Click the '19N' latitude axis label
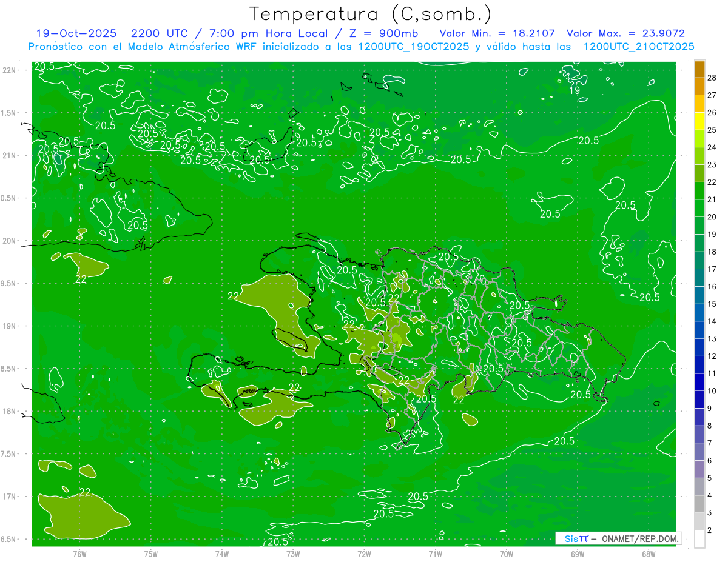Image resolution: width=728 pixels, height=562 pixels. pyautogui.click(x=8, y=326)
